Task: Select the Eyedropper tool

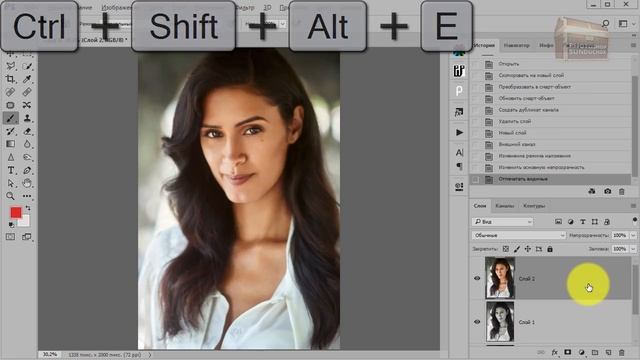Action: tap(27, 79)
